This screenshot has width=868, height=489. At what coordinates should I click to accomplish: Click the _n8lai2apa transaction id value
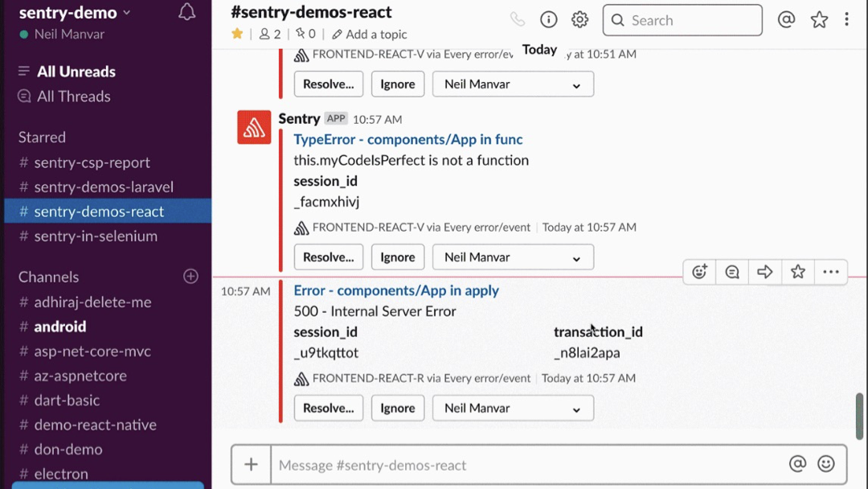pyautogui.click(x=587, y=353)
